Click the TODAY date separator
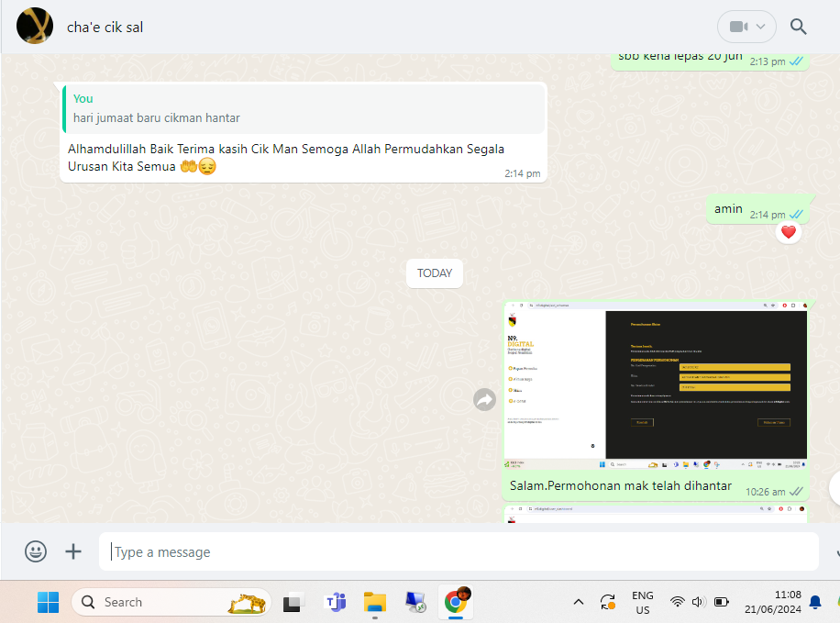 click(435, 273)
